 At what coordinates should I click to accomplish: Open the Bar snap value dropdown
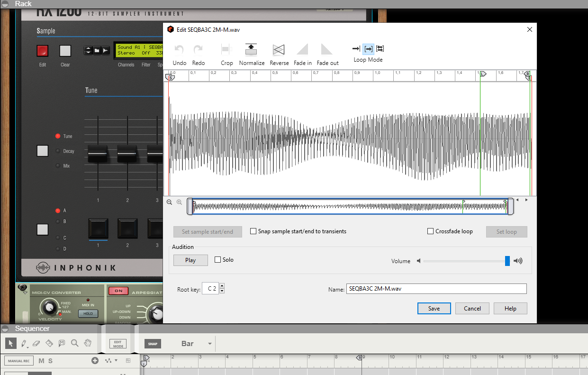pyautogui.click(x=210, y=344)
